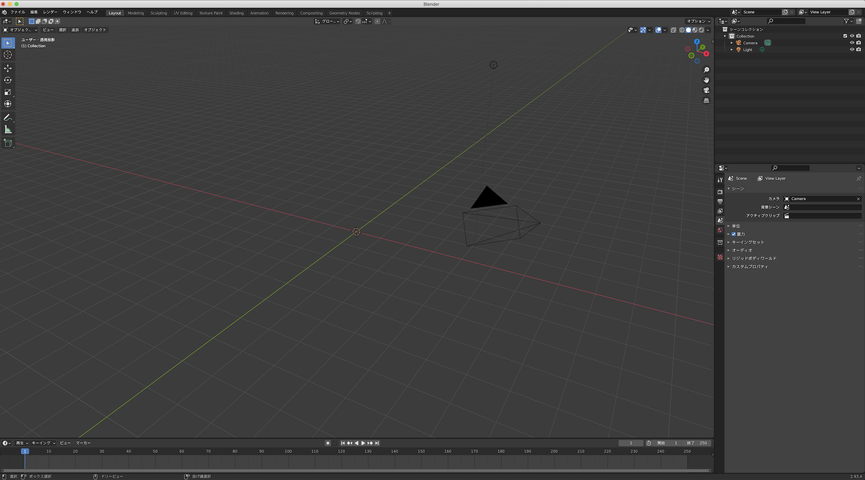Viewport: 865px width, 480px height.
Task: Hide the Camera object in viewport
Action: (852, 43)
